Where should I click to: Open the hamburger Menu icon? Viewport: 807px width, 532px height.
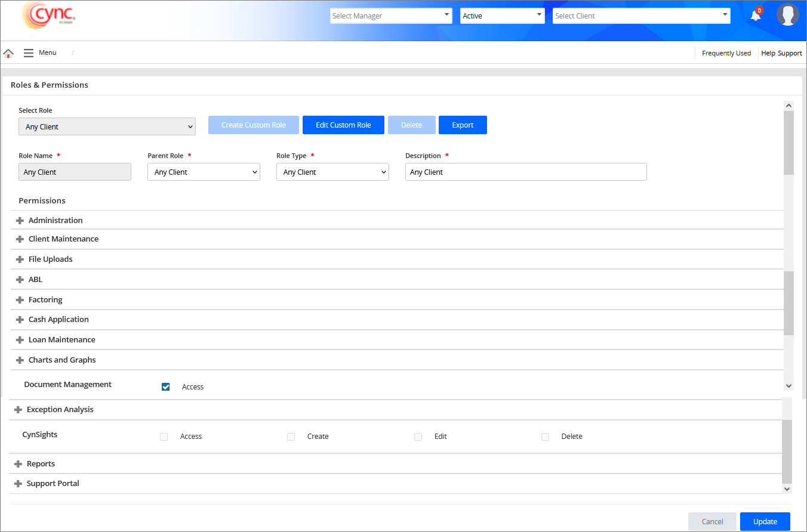click(x=29, y=53)
